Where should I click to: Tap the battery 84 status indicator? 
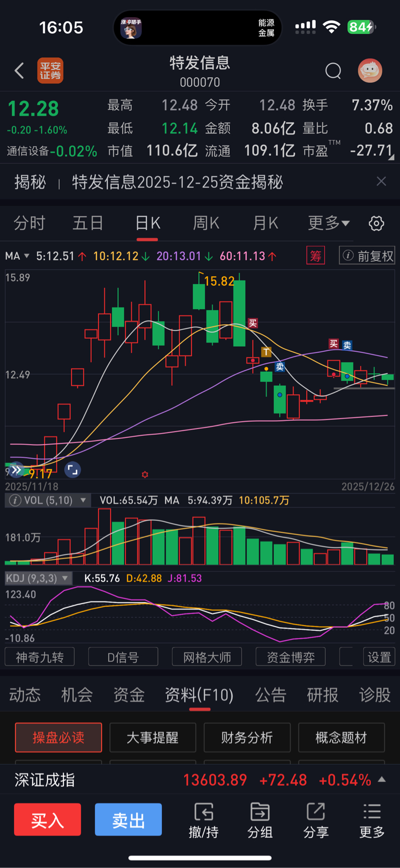(361, 27)
